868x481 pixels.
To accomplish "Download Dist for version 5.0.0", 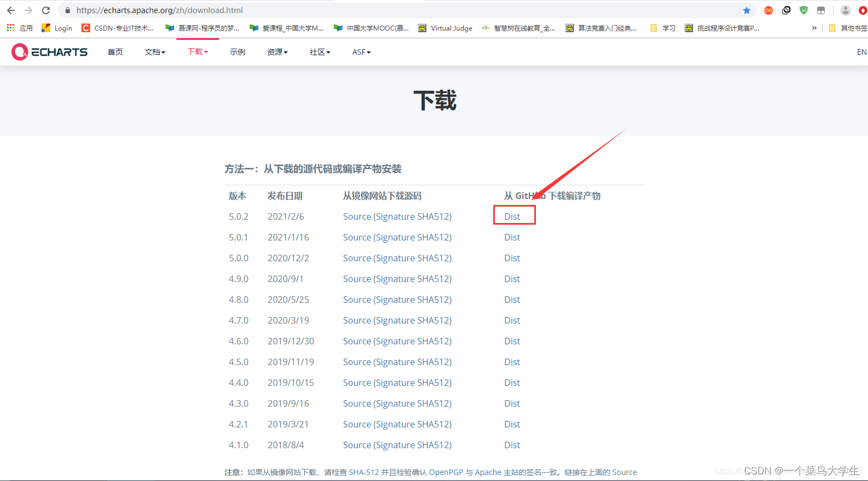I will pos(512,258).
